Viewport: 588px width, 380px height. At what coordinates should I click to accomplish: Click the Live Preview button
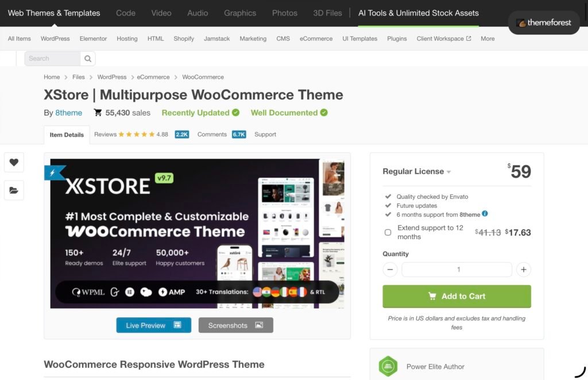[154, 325]
